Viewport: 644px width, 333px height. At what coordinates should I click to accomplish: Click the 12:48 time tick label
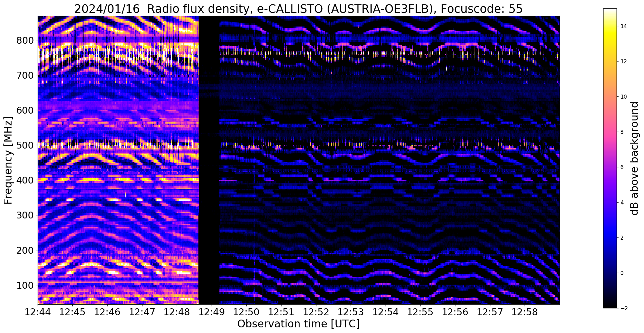[x=177, y=312]
